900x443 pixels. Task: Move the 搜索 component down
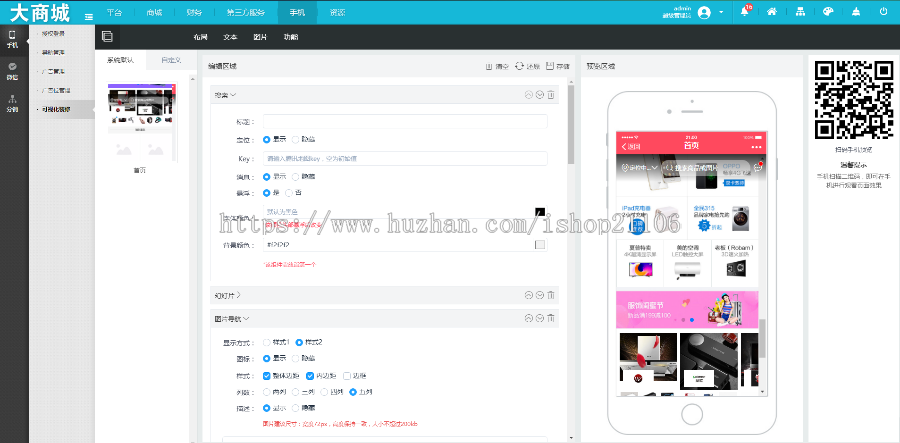coord(540,95)
